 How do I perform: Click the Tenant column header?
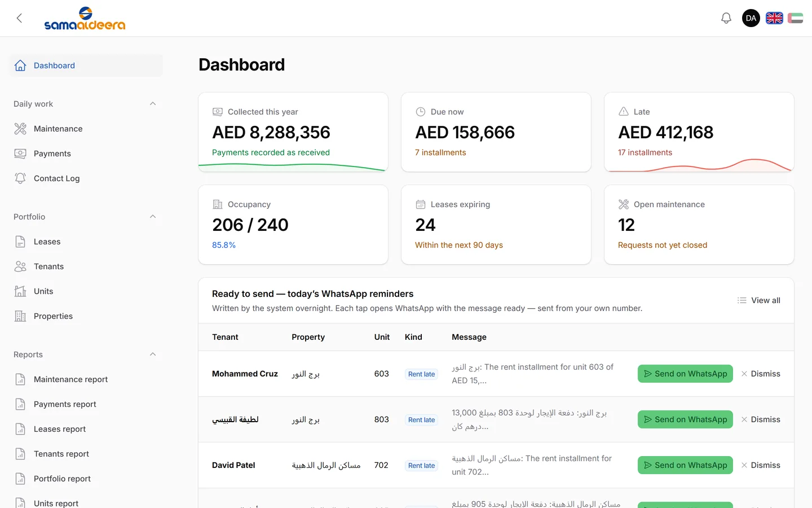pyautogui.click(x=225, y=337)
